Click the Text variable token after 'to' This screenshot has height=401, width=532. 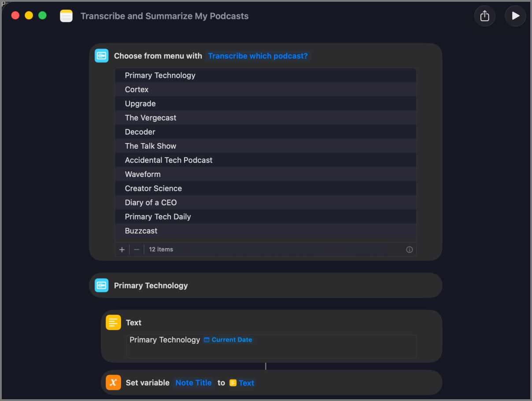click(x=242, y=383)
